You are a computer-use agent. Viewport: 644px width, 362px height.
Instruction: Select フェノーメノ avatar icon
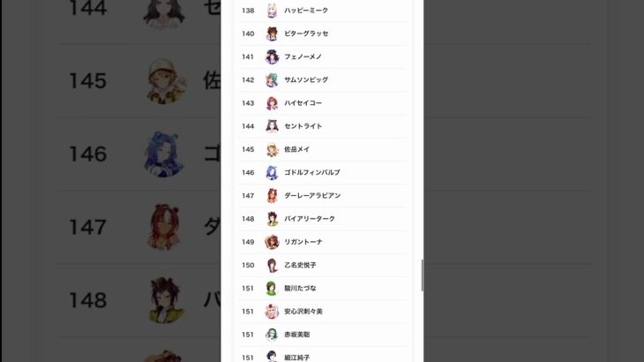[272, 57]
